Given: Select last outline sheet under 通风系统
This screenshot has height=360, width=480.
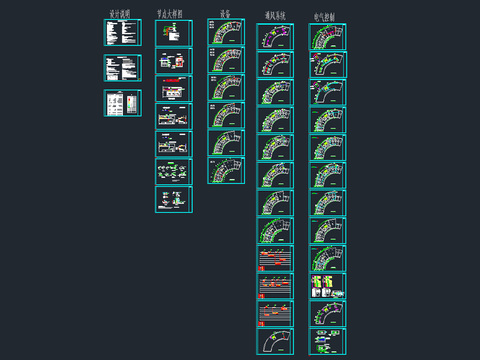Looking at the screenshot, I should point(275,342).
